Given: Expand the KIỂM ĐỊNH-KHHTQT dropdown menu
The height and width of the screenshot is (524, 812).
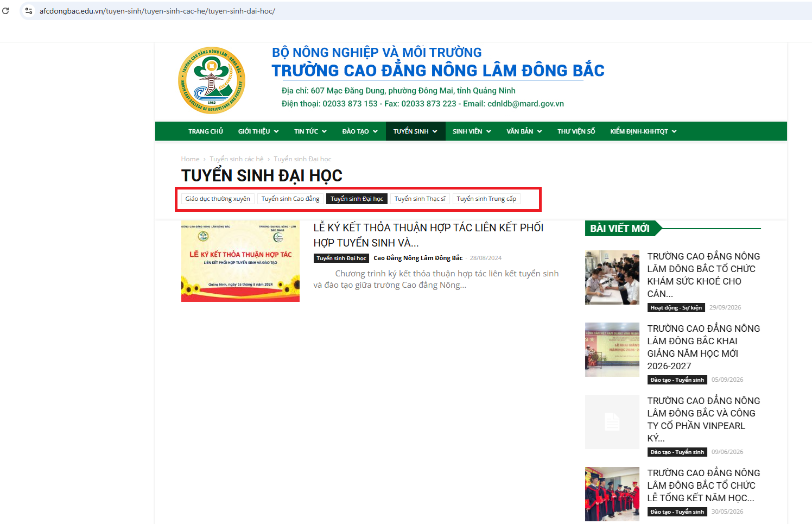Looking at the screenshot, I should click(643, 131).
